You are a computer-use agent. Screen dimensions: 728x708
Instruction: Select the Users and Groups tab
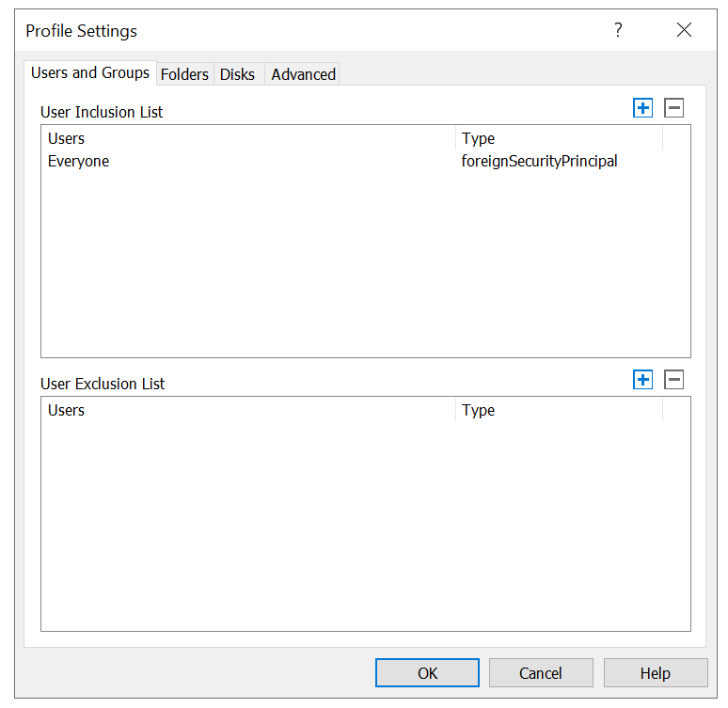(x=90, y=72)
